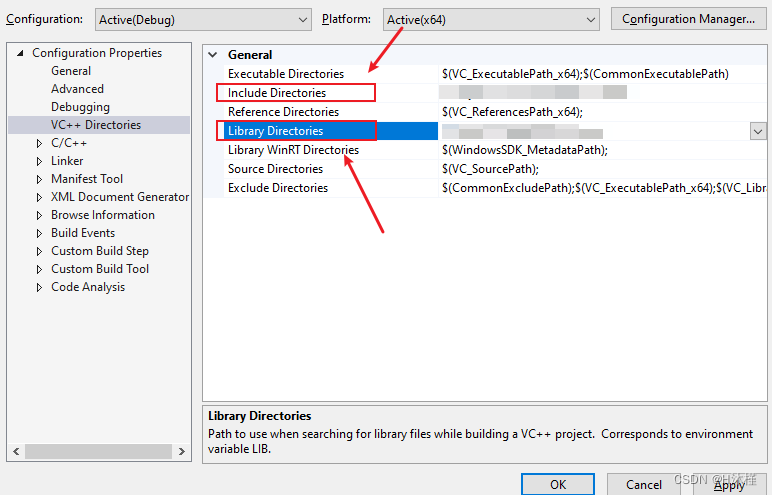Expand the C/C++ tree node
The image size is (772, 495).
[x=39, y=143]
